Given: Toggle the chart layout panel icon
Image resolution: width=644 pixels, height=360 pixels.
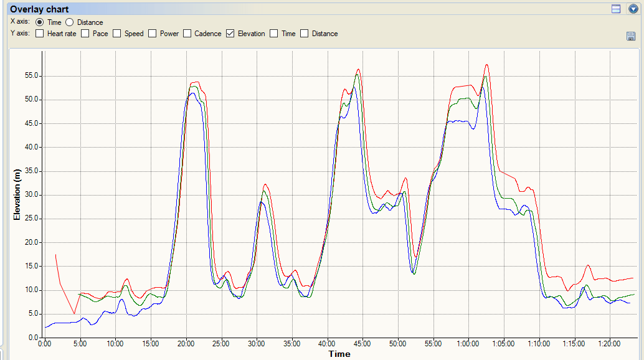Looking at the screenshot, I should 615,9.
